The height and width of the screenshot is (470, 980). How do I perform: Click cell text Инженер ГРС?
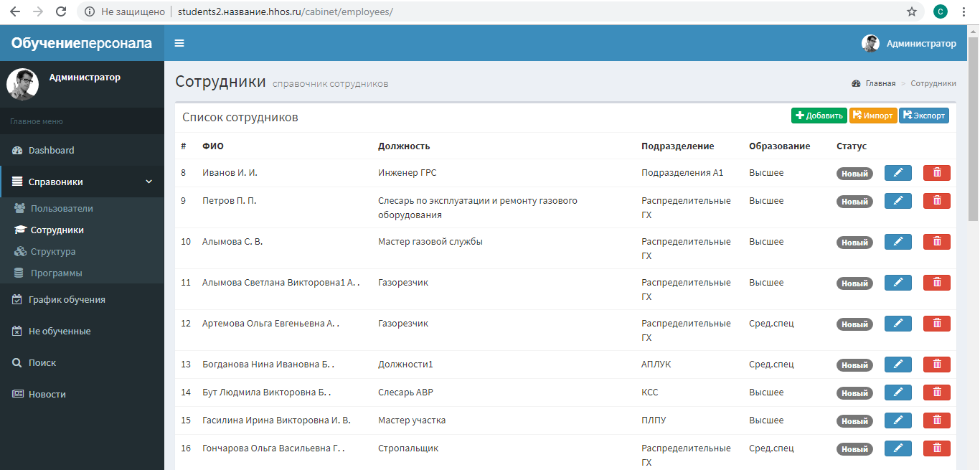pos(407,173)
